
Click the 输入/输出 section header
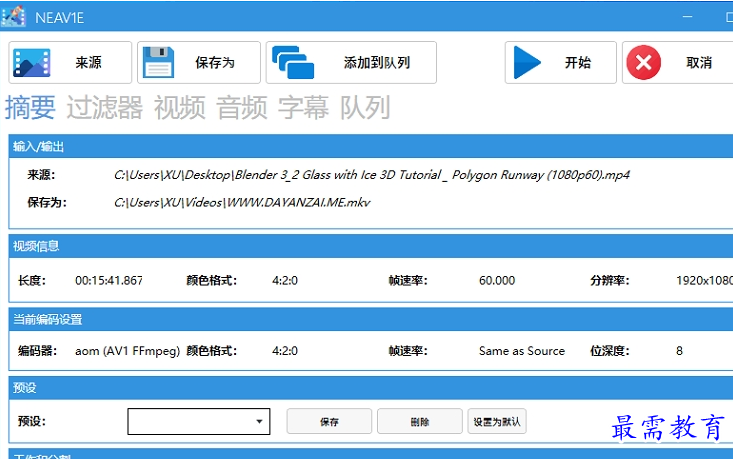pyautogui.click(x=39, y=147)
